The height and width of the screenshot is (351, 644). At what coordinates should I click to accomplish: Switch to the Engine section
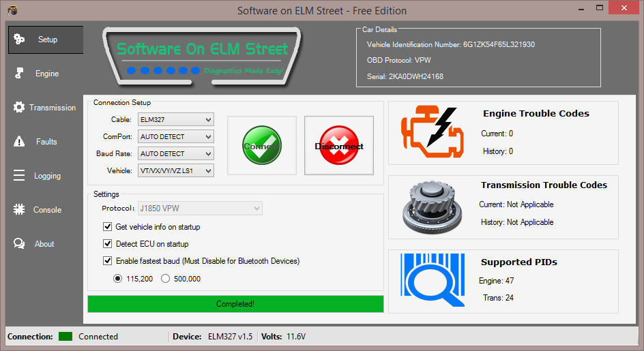click(47, 74)
